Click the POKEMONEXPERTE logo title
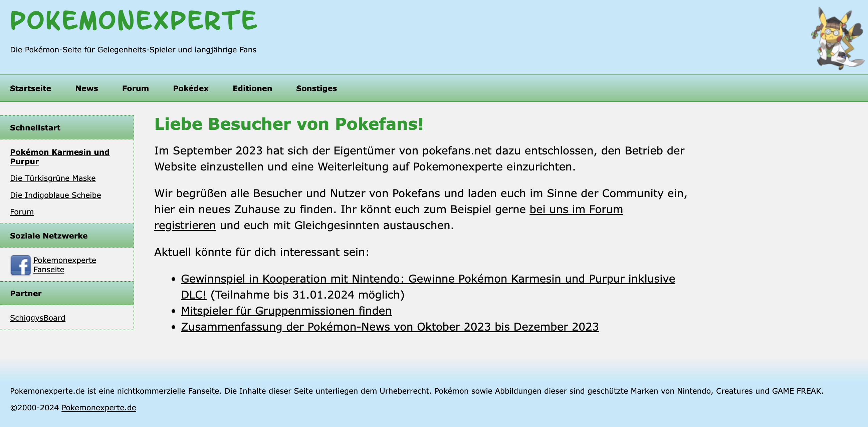868x427 pixels. click(x=134, y=21)
